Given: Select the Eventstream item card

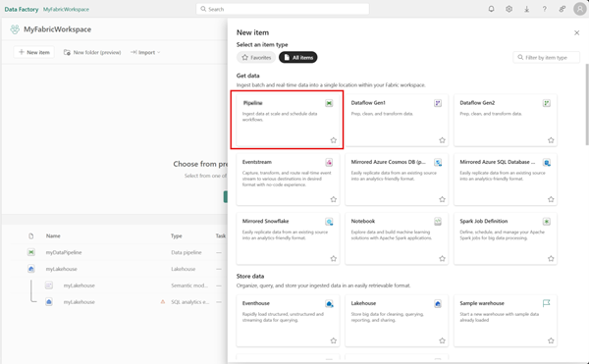Looking at the screenshot, I should tap(288, 180).
